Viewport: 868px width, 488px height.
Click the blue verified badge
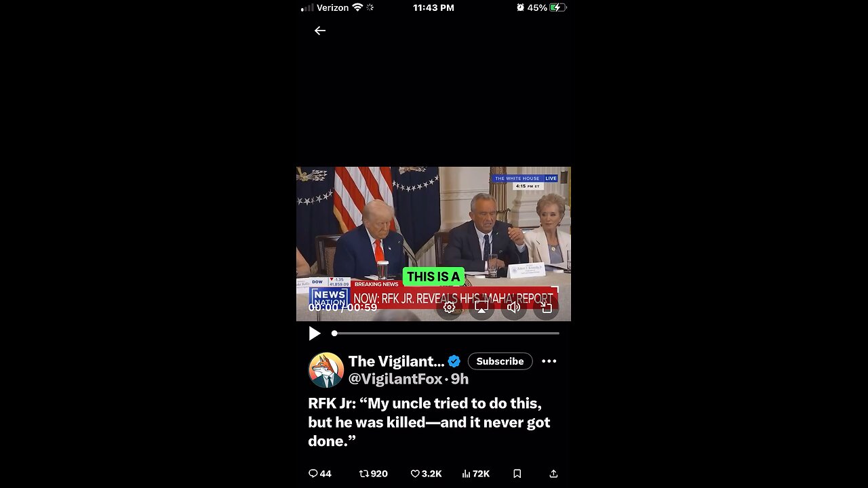click(x=454, y=361)
